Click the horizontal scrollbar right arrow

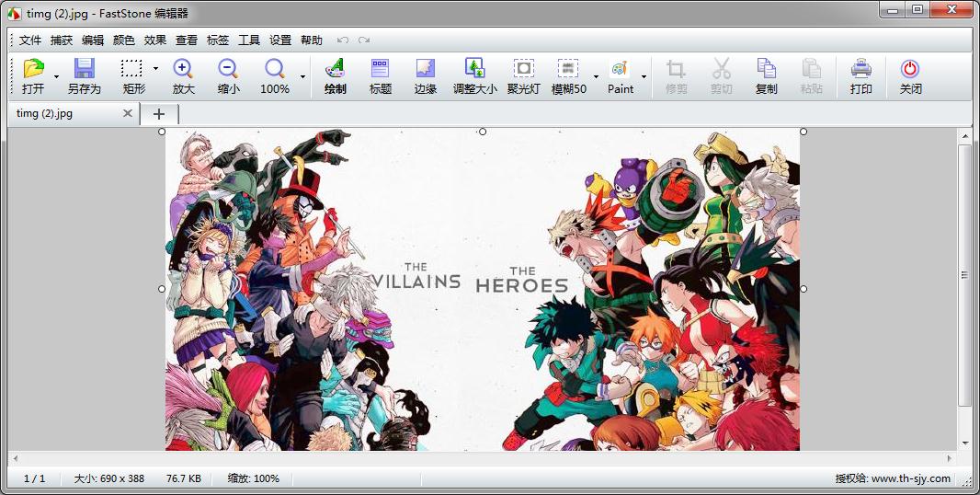point(951,459)
